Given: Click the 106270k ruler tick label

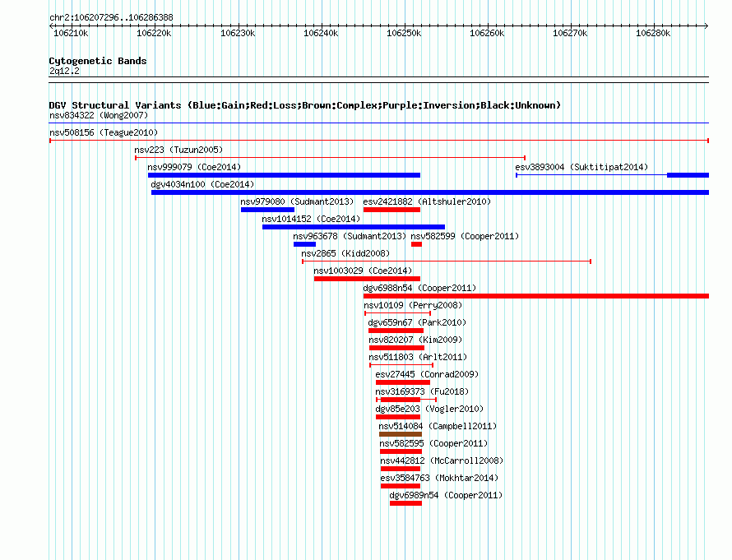Looking at the screenshot, I should 570,33.
